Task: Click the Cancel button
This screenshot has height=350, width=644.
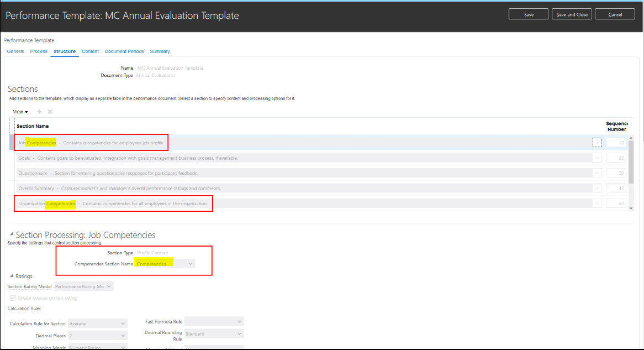Action: click(x=615, y=14)
